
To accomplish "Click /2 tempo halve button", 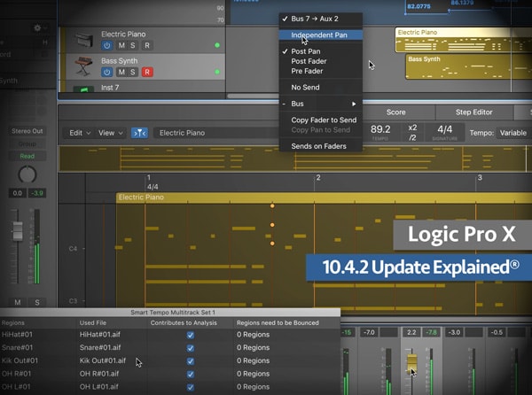I will point(412,137).
